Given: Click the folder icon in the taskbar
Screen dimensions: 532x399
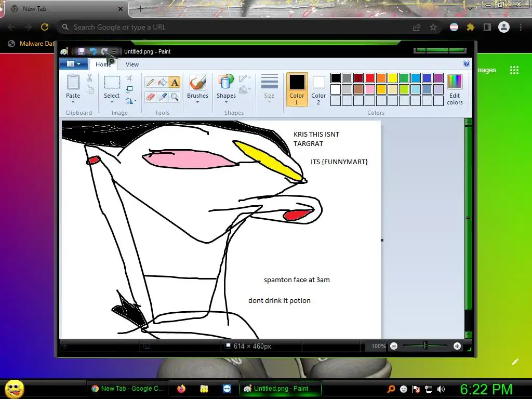Looking at the screenshot, I should [204, 389].
